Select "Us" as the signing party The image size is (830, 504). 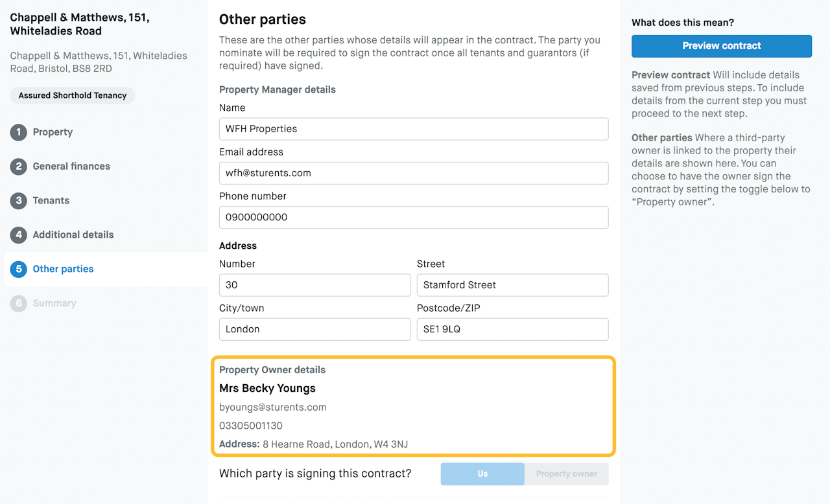click(482, 474)
